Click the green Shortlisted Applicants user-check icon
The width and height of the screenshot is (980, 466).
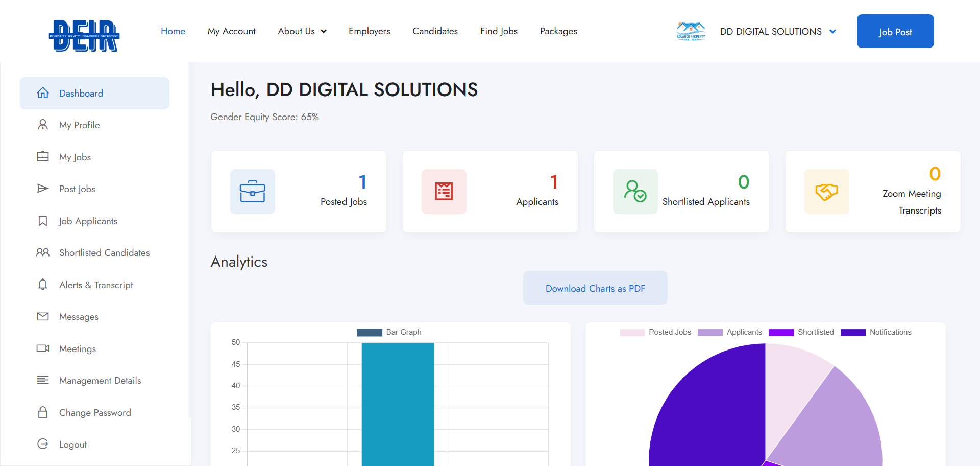635,192
